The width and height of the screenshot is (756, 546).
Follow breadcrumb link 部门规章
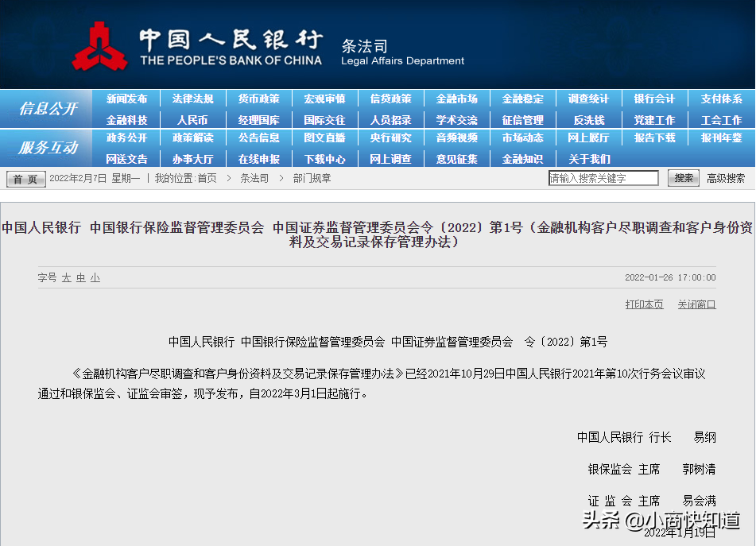(x=312, y=178)
